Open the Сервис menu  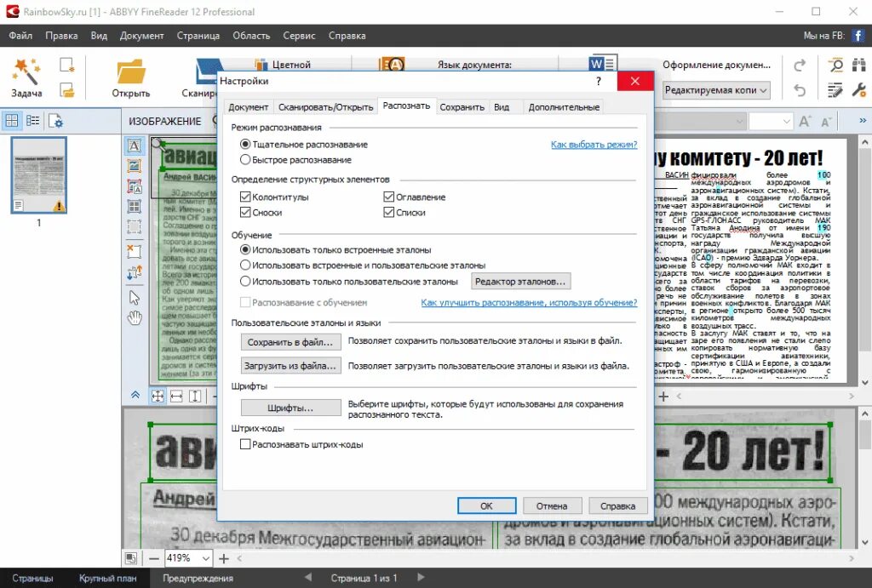[299, 36]
